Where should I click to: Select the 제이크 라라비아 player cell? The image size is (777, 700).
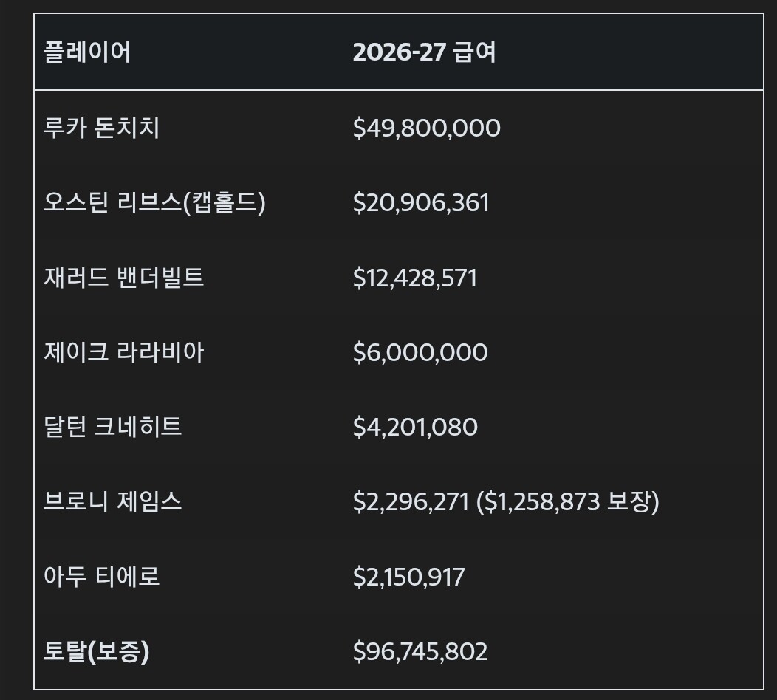pyautogui.click(x=123, y=352)
